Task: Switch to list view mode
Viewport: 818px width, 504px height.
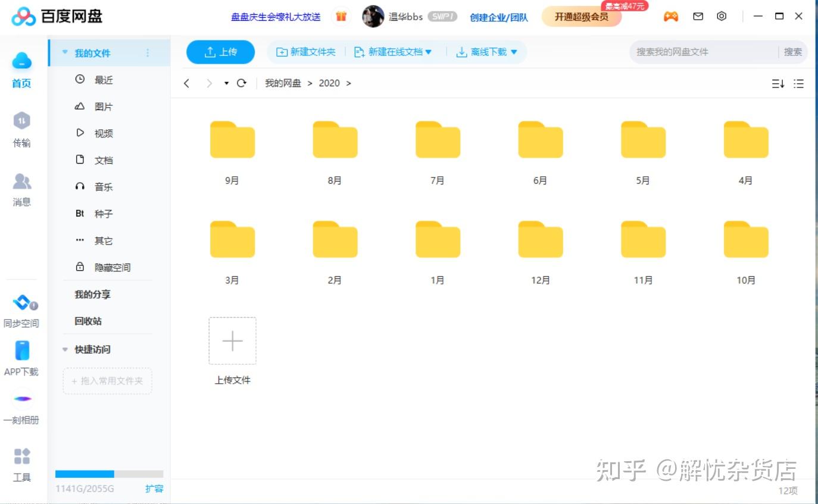Action: (x=799, y=84)
